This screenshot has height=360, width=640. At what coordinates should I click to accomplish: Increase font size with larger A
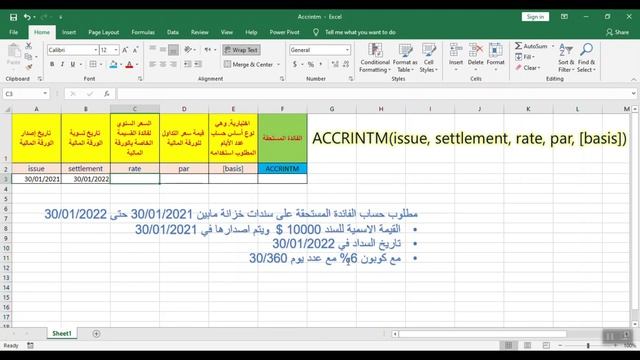[x=125, y=50]
